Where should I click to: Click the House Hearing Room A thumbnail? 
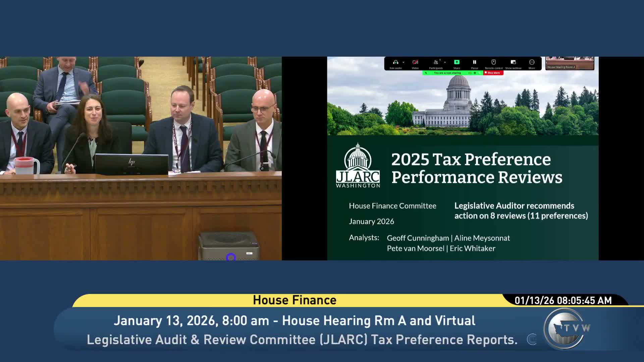(570, 63)
